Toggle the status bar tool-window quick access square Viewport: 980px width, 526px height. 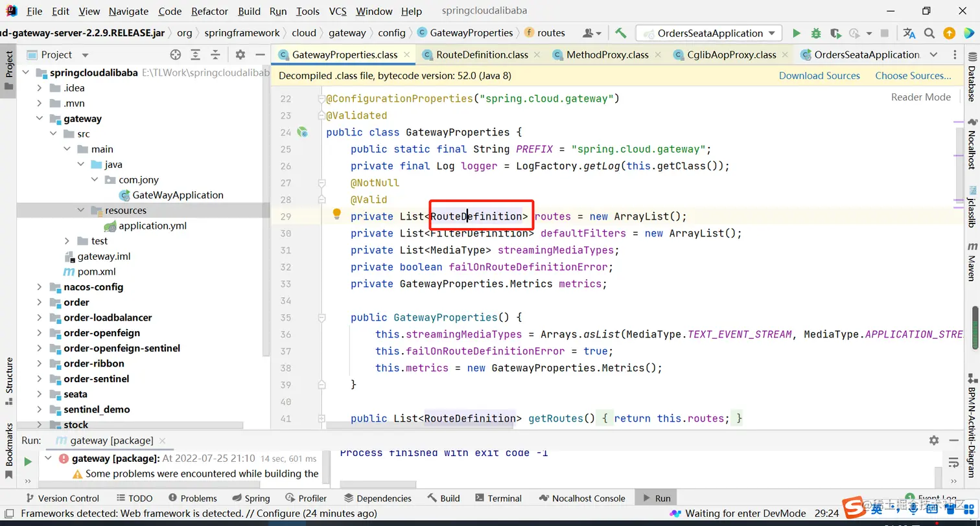point(9,514)
